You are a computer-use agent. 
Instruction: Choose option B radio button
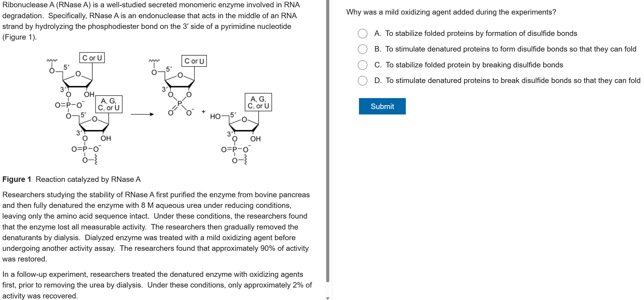pos(362,49)
